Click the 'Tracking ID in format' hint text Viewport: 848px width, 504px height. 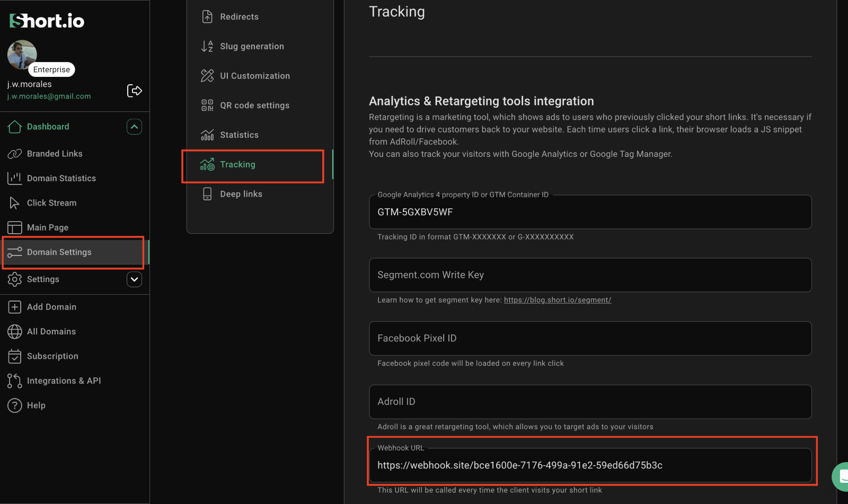tap(475, 237)
